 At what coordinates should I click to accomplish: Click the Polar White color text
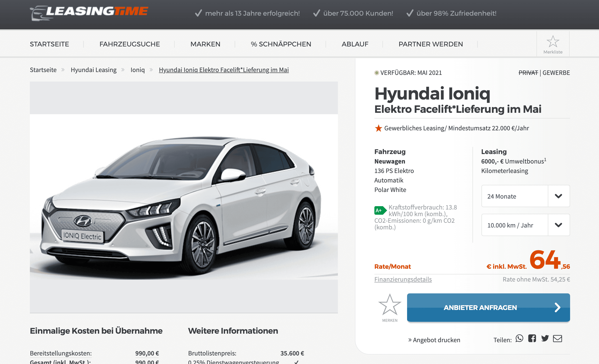tap(390, 190)
